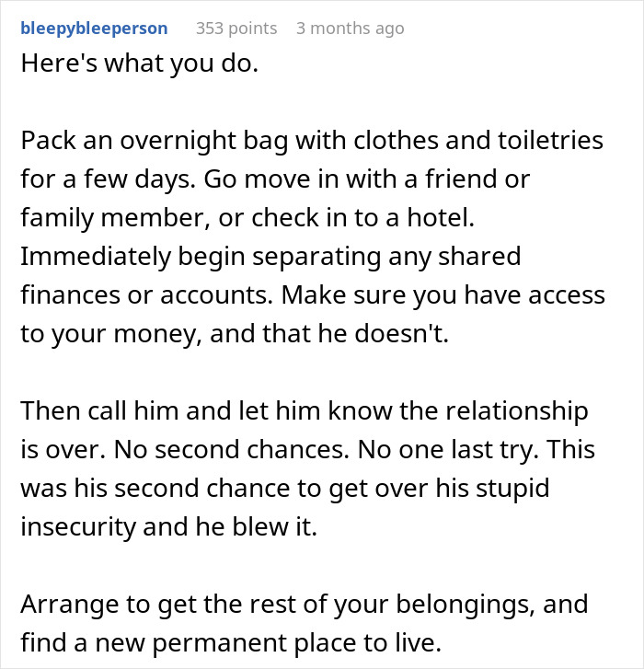Click the line starting 'for a few days'

[x=275, y=179]
